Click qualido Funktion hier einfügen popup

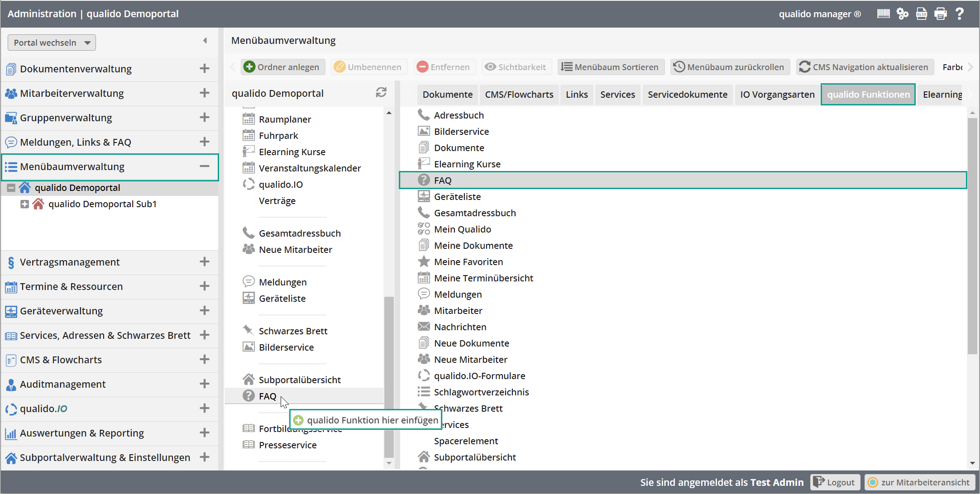tap(366, 420)
